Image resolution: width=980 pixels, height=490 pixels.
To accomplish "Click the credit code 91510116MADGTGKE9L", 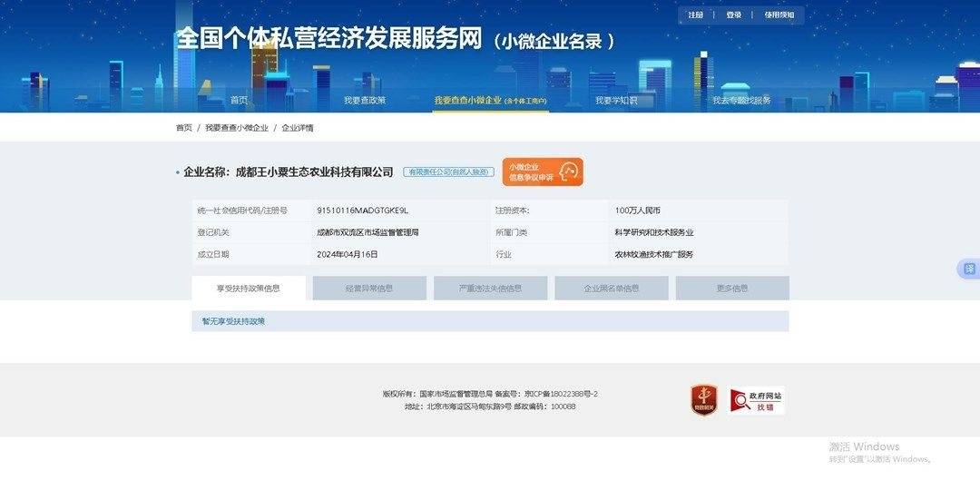I will point(362,211).
